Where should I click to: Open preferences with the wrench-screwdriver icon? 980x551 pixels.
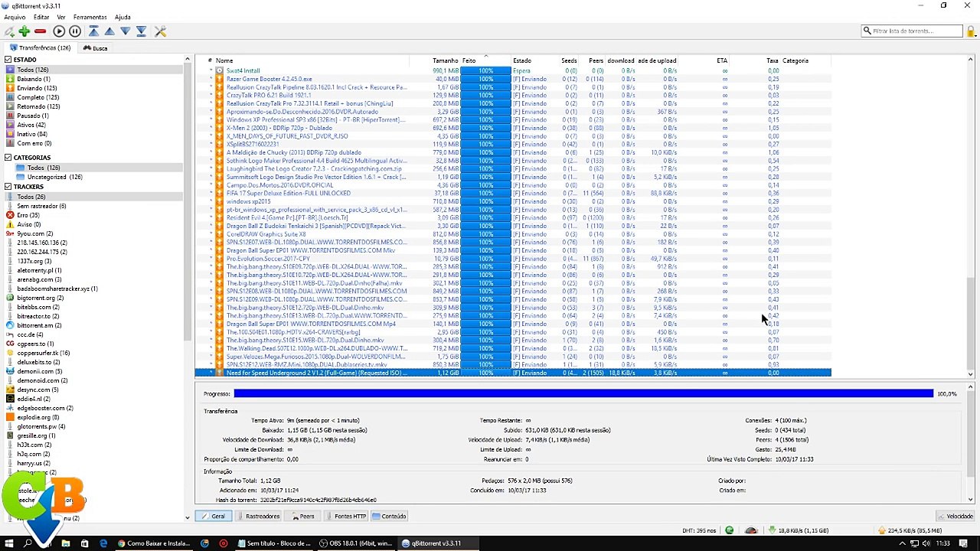click(160, 31)
